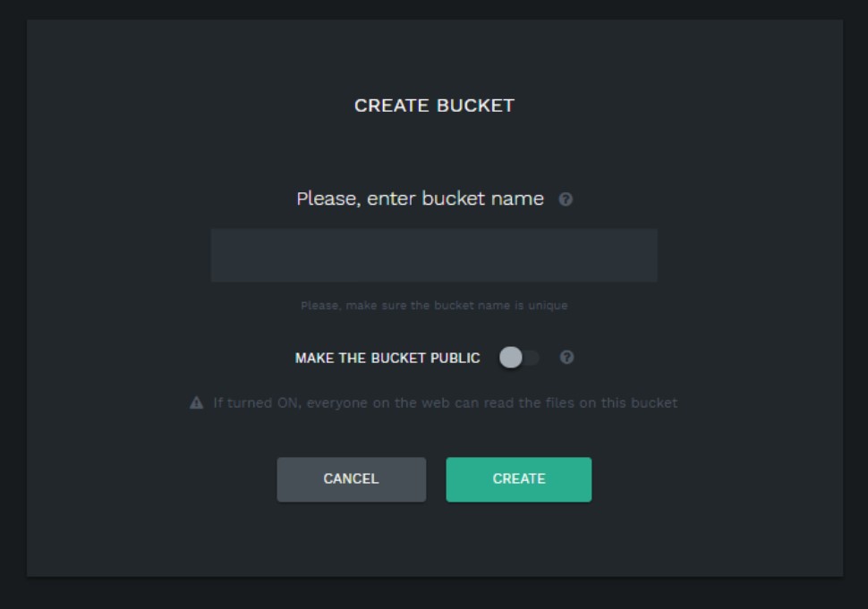Click the Create Bucket dialog title
The image size is (868, 609).
point(434,106)
